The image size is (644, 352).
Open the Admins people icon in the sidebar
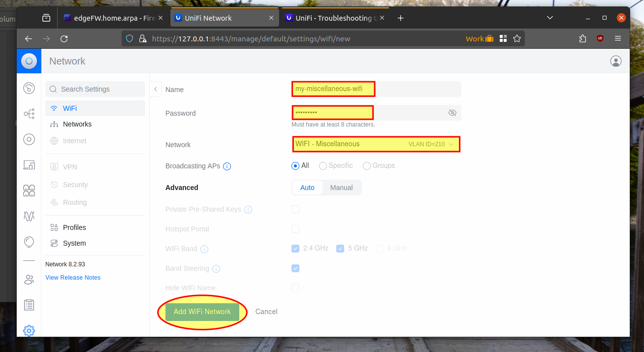(29, 280)
